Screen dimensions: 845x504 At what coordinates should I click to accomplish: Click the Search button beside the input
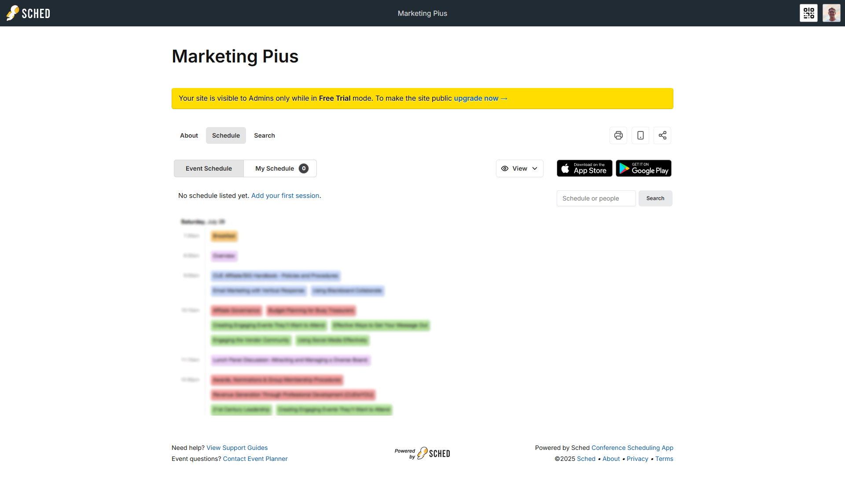coord(655,198)
